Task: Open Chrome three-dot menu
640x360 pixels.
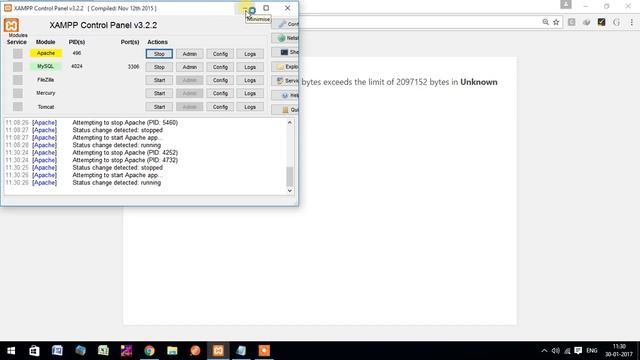Action: [631, 22]
